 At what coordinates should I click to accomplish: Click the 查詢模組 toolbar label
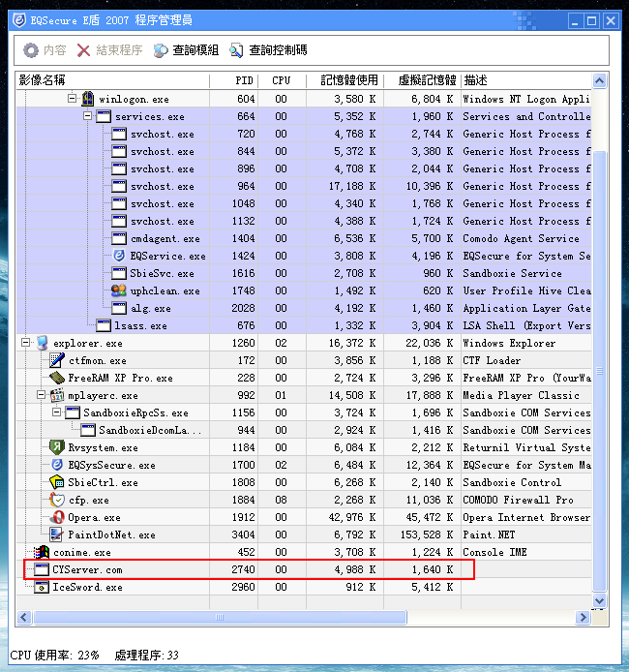pyautogui.click(x=195, y=50)
